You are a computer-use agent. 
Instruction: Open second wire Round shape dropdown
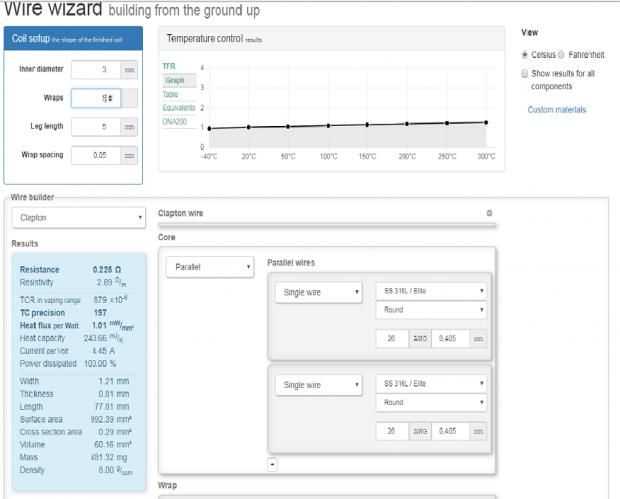431,403
